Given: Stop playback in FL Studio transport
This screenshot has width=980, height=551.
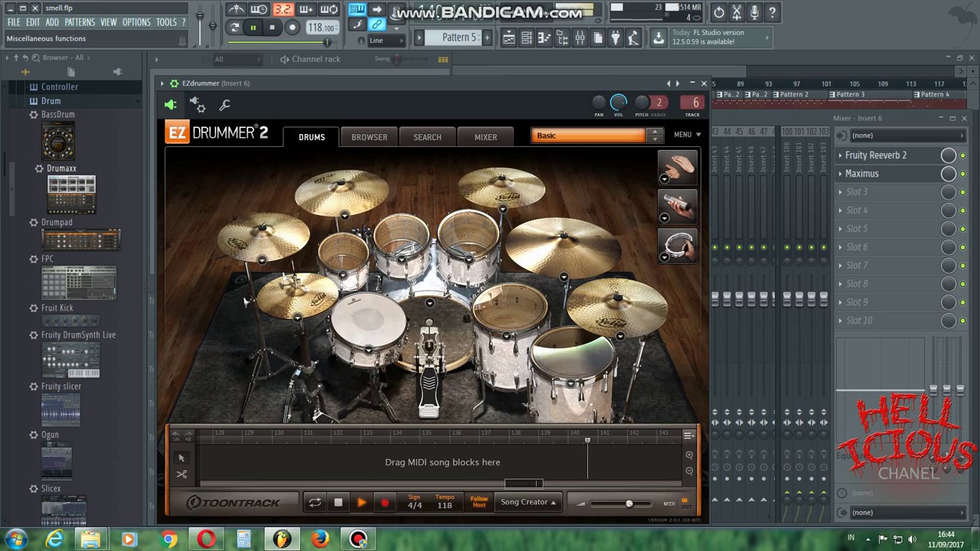Looking at the screenshot, I should (x=272, y=28).
